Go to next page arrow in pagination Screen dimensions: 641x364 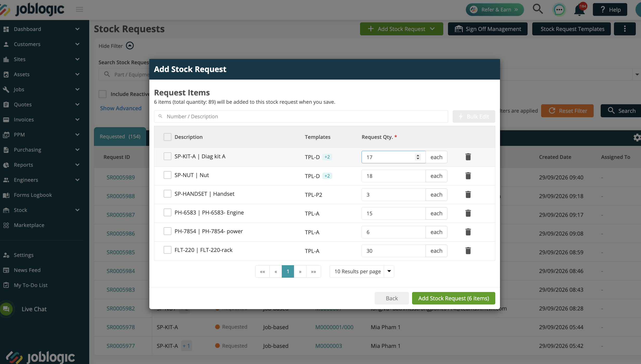click(300, 271)
